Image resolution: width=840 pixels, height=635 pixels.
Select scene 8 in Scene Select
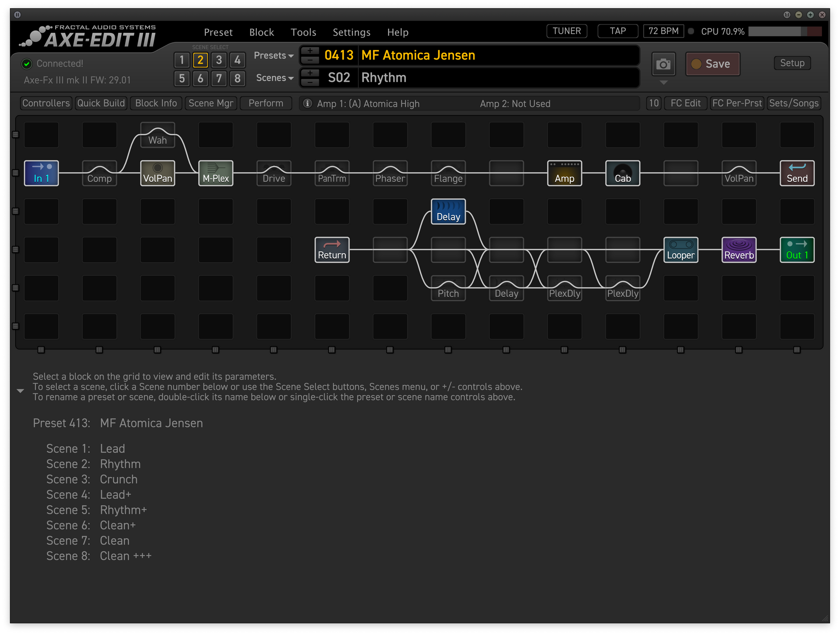[x=237, y=79]
